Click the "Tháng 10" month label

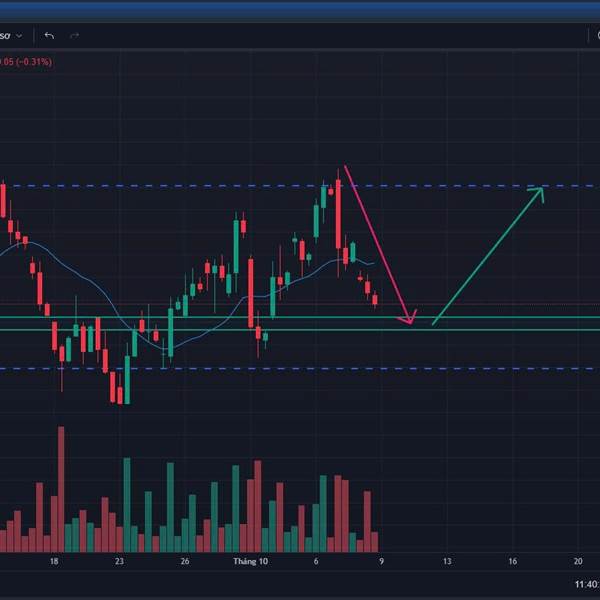point(251,561)
